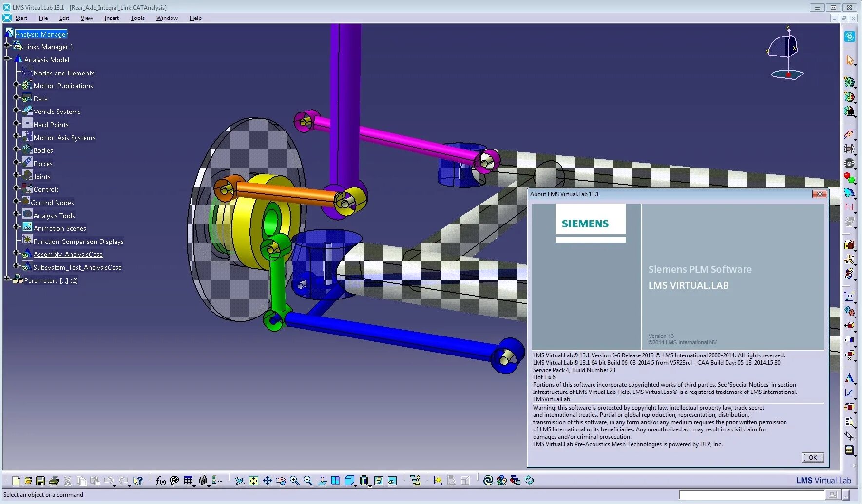862x504 pixels.
Task: Select the arrow Select tool in right toolbar
Action: pyautogui.click(x=850, y=60)
